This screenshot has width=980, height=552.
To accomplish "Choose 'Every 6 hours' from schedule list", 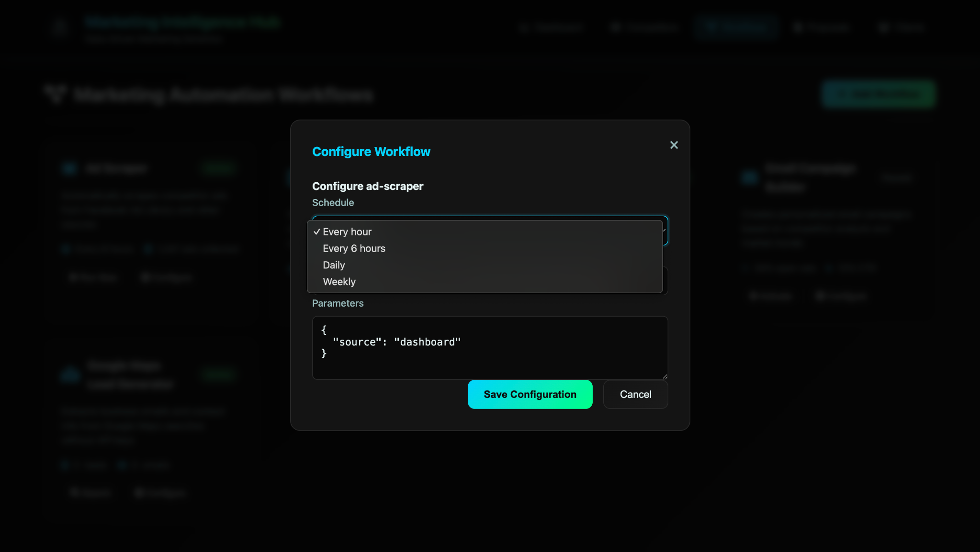I will click(354, 249).
